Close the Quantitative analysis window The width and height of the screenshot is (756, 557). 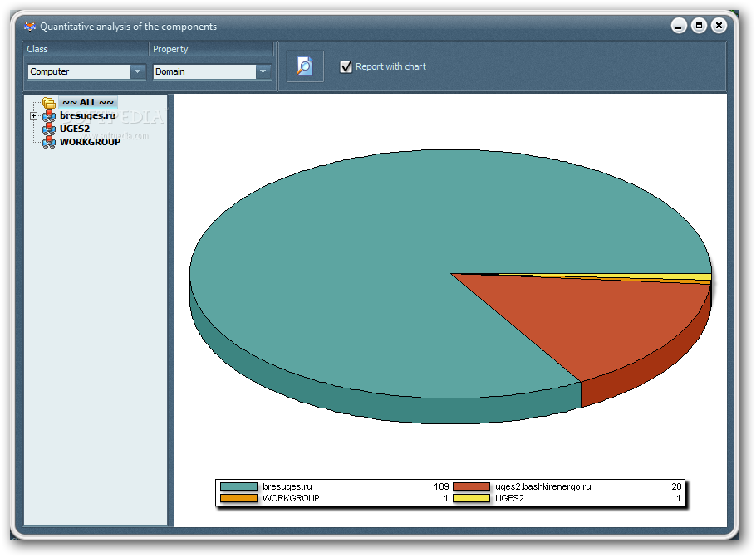[x=719, y=26]
